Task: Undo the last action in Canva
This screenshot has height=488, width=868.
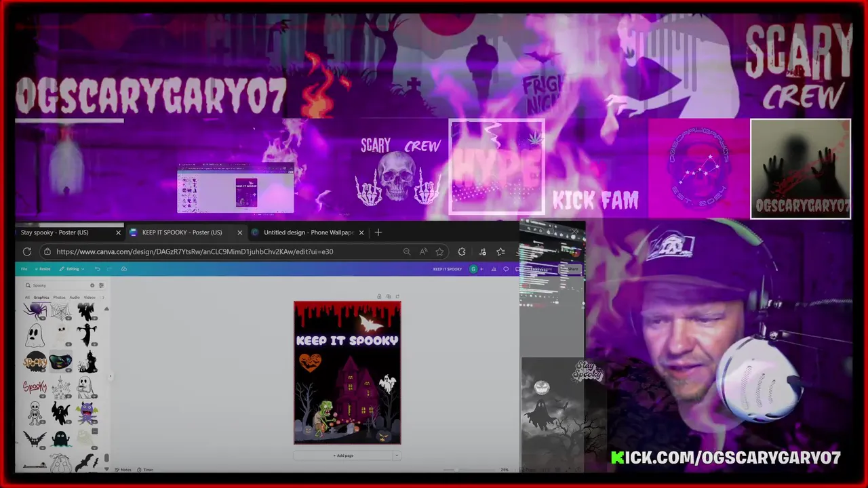Action: pyautogui.click(x=97, y=269)
